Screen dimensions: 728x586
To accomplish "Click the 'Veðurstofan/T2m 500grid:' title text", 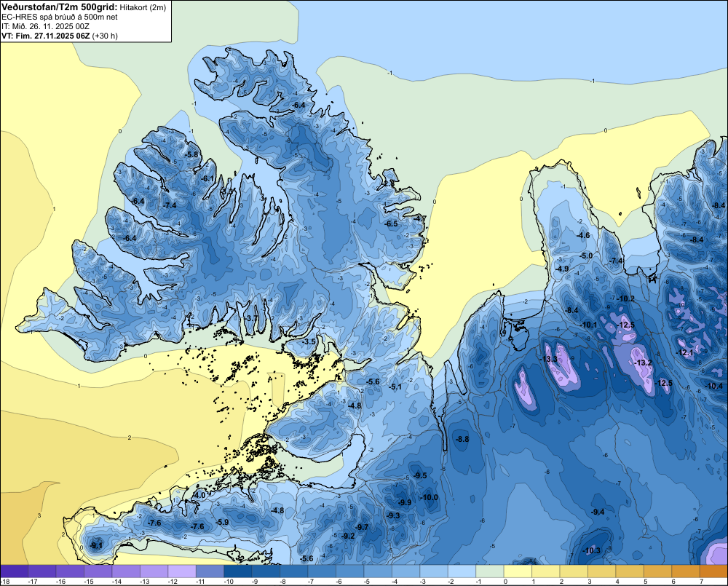I will coord(60,7).
